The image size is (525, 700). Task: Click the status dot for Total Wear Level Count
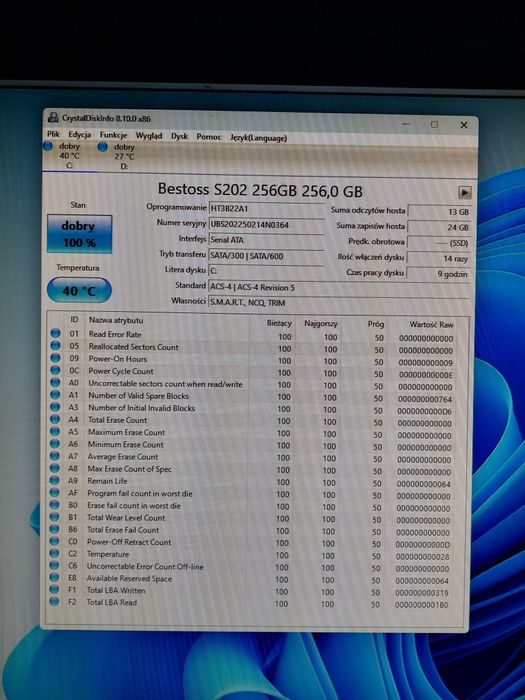(x=54, y=517)
